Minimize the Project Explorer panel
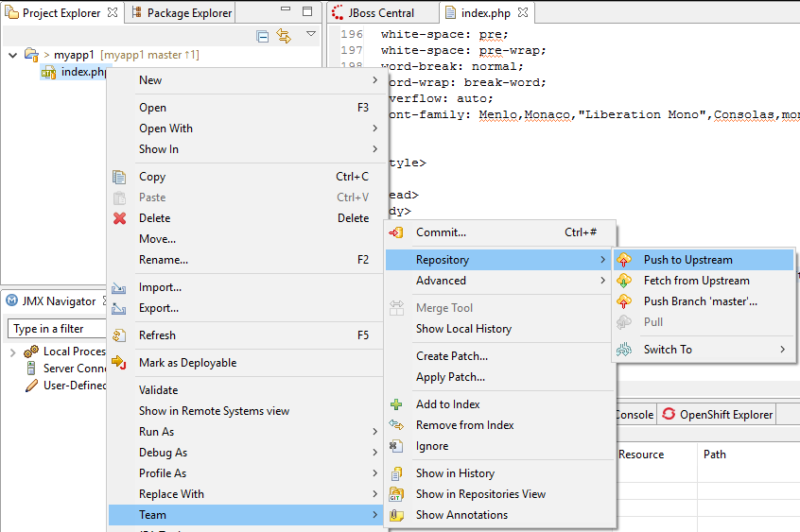This screenshot has width=800, height=532. coord(286,9)
